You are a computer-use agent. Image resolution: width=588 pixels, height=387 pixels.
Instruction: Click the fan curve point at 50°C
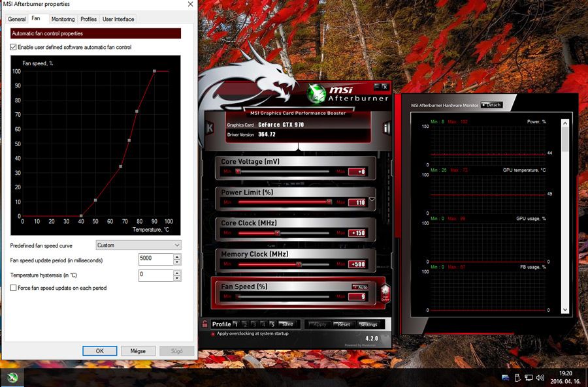95,200
